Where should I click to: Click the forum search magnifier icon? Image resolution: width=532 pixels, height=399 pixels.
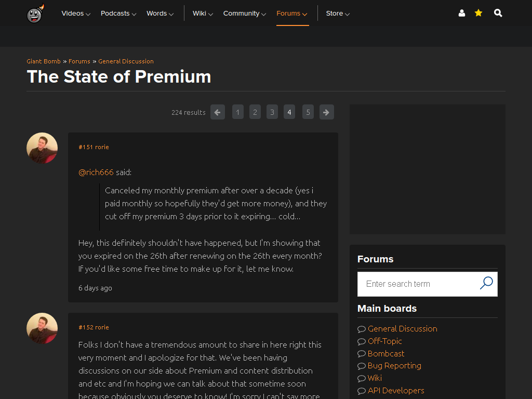coord(486,283)
